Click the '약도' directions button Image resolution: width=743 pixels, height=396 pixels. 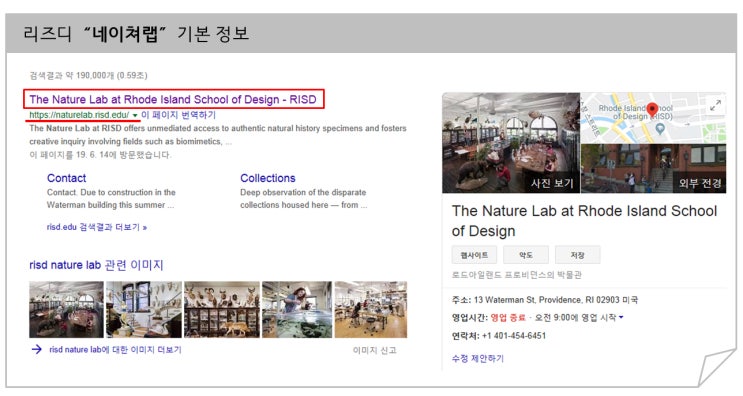tap(526, 255)
